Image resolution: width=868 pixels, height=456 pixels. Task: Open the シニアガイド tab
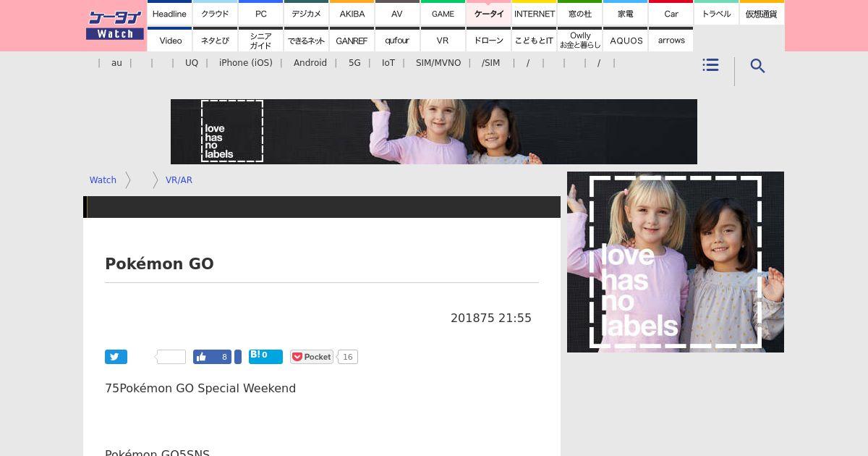(261, 40)
